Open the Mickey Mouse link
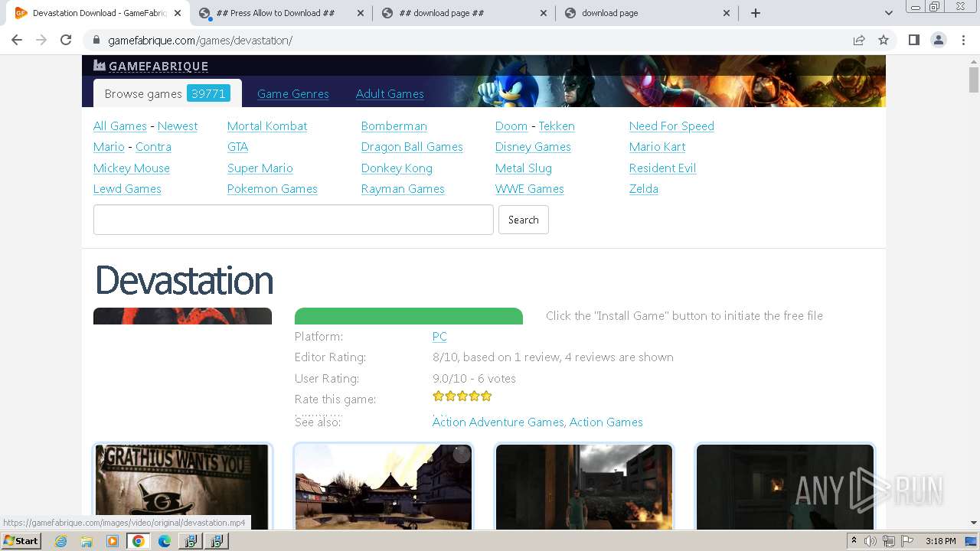The height and width of the screenshot is (551, 980). [132, 168]
